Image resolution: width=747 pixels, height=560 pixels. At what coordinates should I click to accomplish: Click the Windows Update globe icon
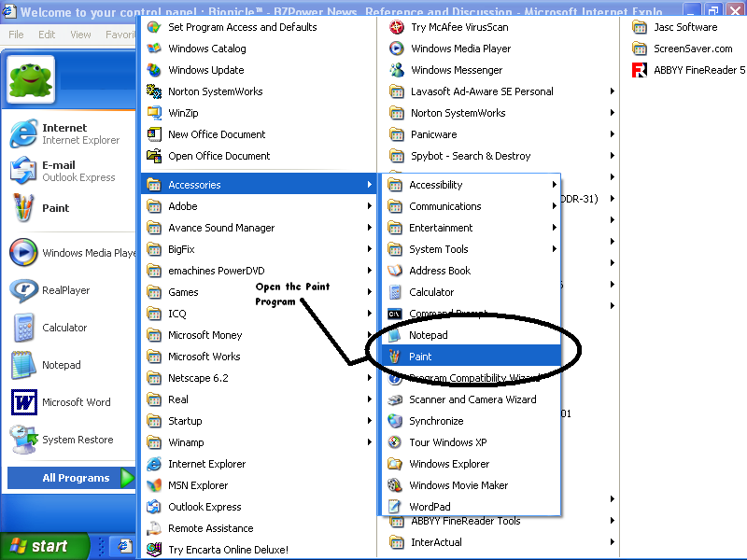(154, 70)
